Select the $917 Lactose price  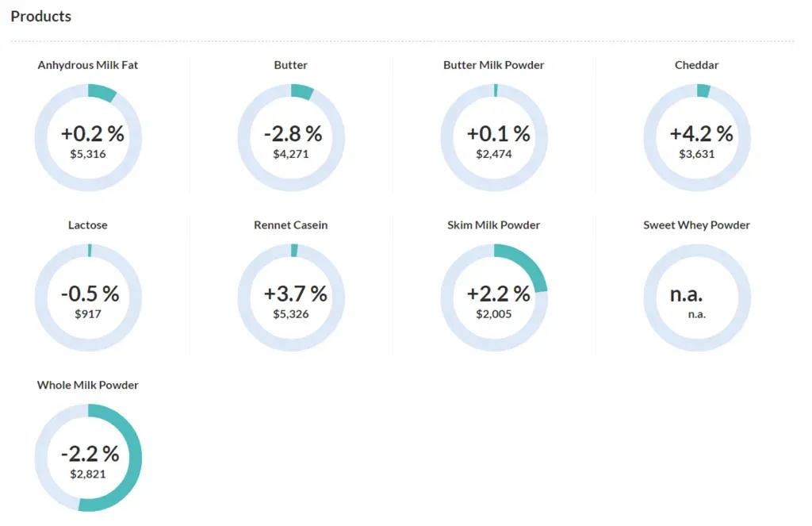click(88, 314)
